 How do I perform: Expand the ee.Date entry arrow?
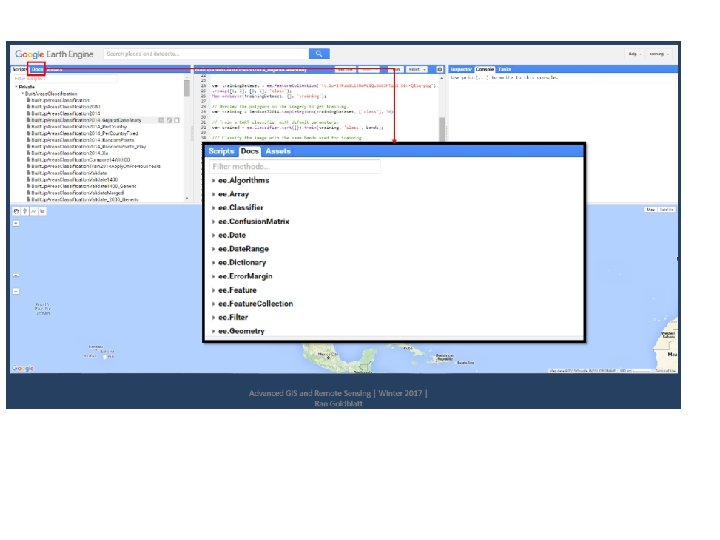tap(214, 235)
